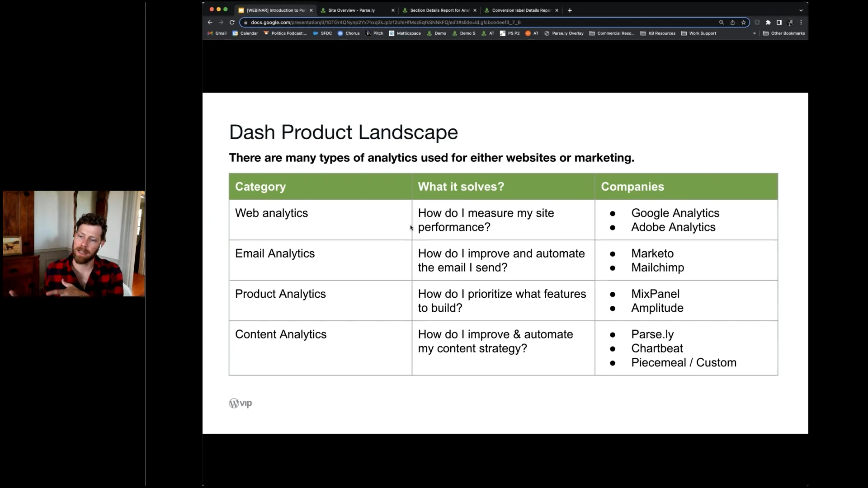Open the Chrome three-dot menu
The image size is (868, 488).
801,22
